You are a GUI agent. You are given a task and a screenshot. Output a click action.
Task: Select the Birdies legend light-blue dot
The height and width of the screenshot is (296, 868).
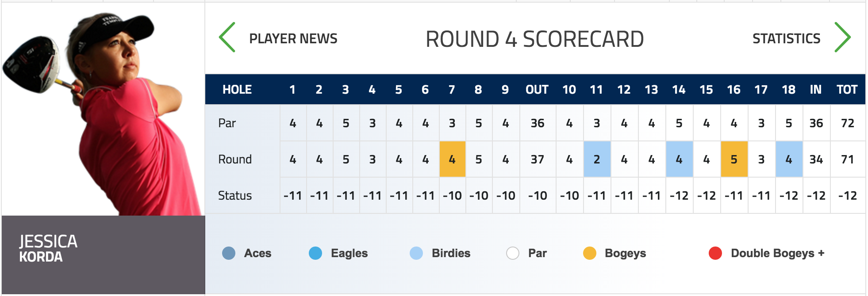[x=416, y=253]
